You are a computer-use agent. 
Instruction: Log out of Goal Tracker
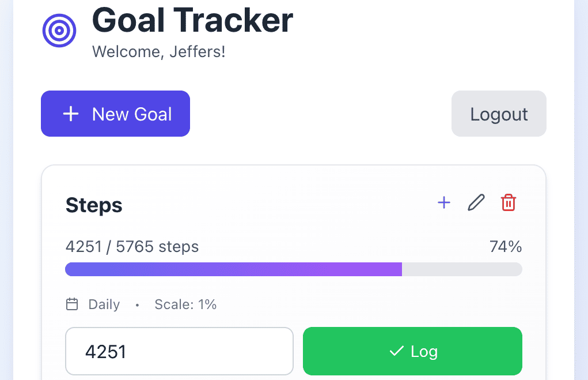coord(498,114)
